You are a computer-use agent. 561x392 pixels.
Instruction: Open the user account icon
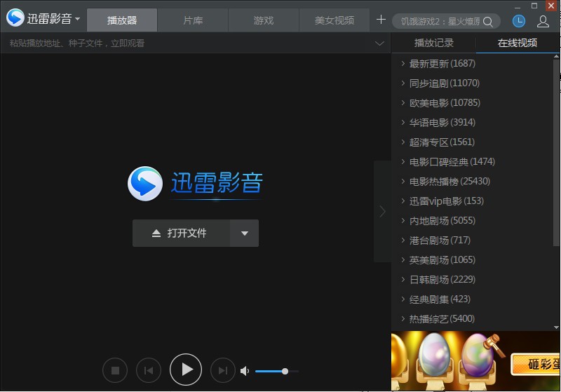coord(543,21)
